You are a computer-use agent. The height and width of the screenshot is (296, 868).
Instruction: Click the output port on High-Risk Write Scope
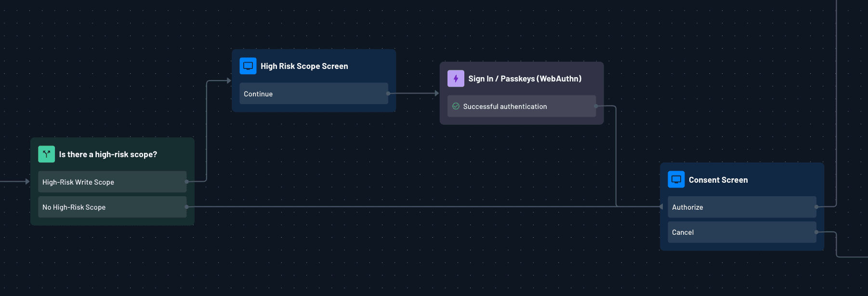[186, 182]
